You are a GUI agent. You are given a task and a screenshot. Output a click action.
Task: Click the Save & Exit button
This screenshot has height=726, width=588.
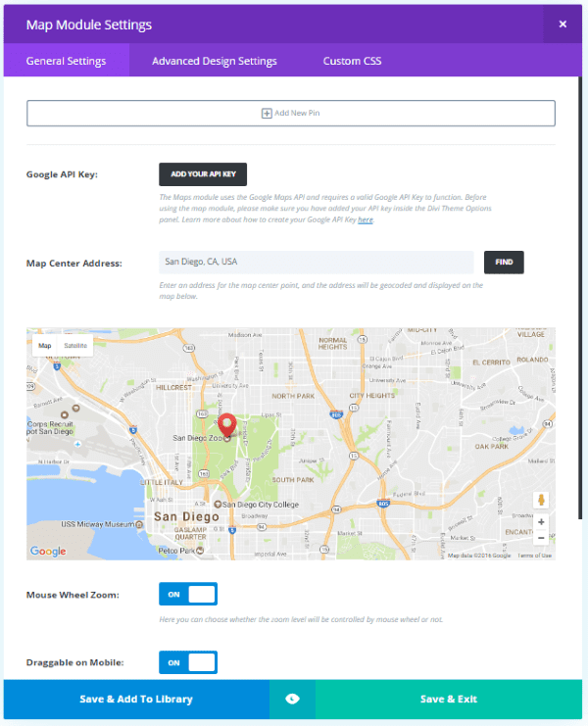pyautogui.click(x=449, y=700)
